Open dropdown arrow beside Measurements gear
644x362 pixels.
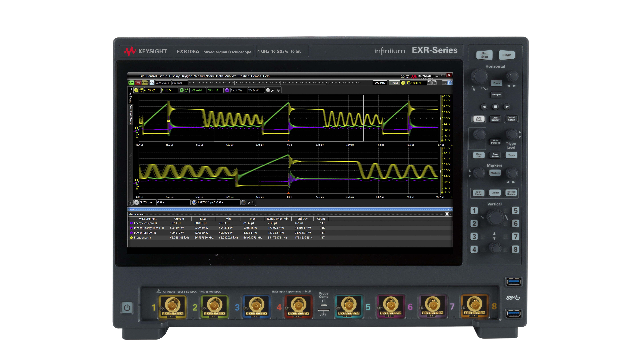pos(451,214)
